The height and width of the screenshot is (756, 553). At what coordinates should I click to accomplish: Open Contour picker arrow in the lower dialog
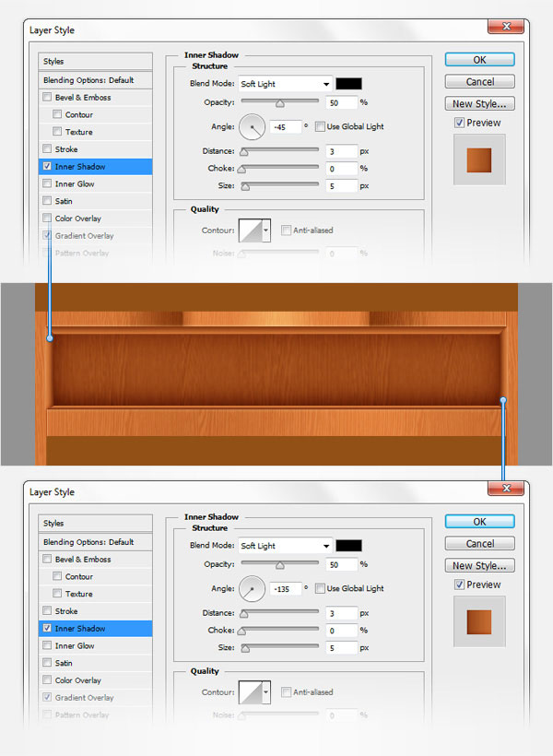[x=265, y=692]
